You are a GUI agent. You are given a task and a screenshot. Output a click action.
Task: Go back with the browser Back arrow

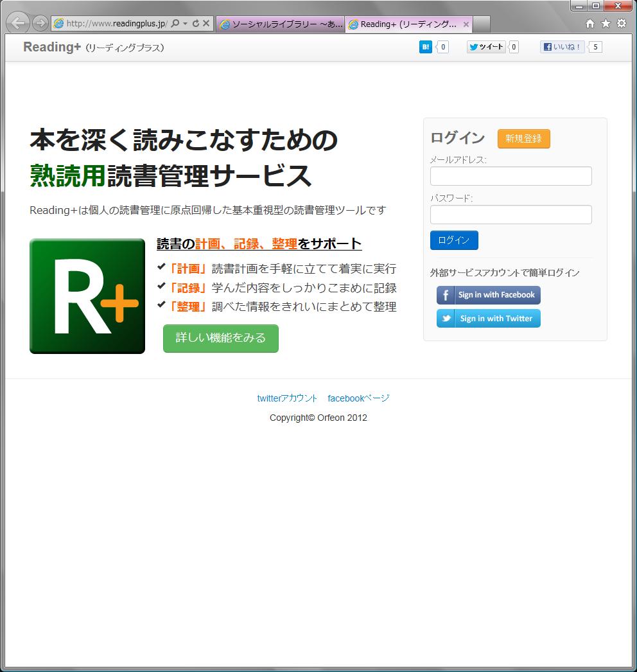(x=17, y=22)
